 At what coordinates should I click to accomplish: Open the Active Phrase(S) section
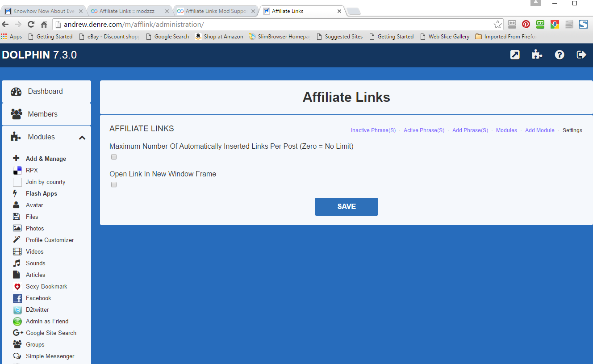(424, 130)
